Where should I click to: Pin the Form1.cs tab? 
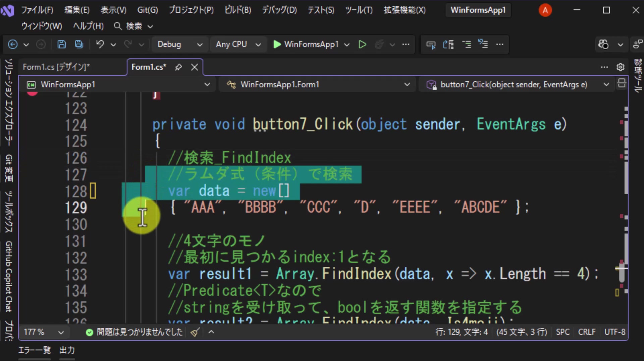tap(178, 67)
